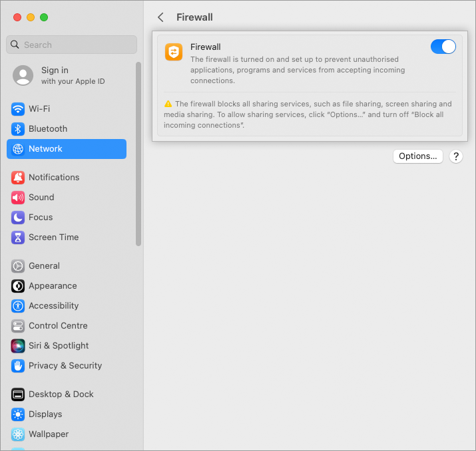This screenshot has height=451, width=476.
Task: Open help with question mark button
Action: click(455, 156)
